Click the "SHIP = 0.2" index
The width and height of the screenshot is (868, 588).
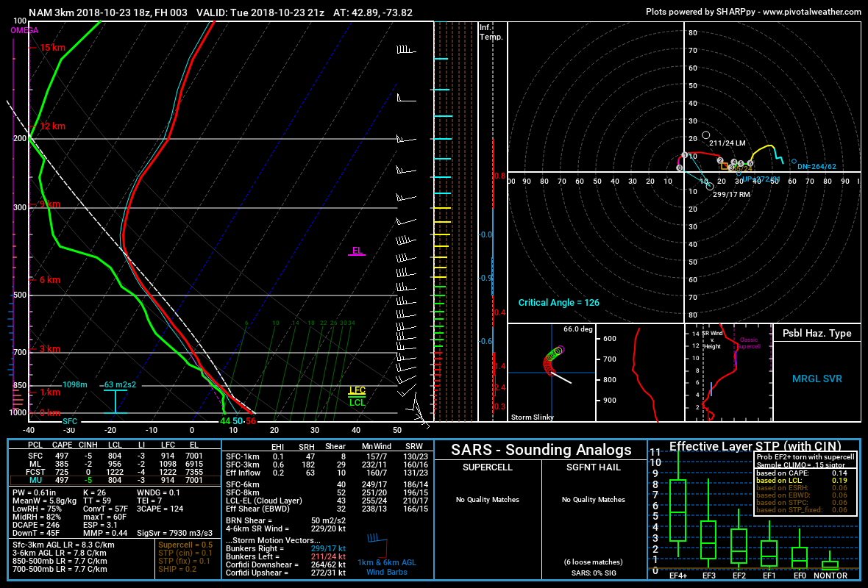click(177, 569)
